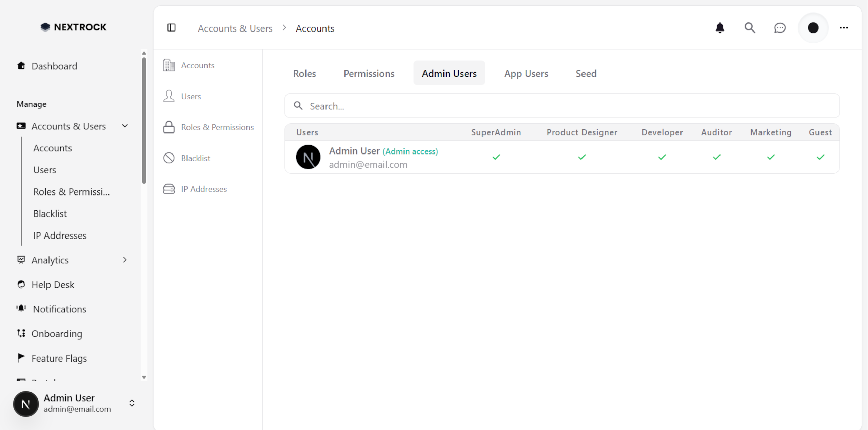
Task: Expand the Admin User profile switcher
Action: (x=132, y=403)
